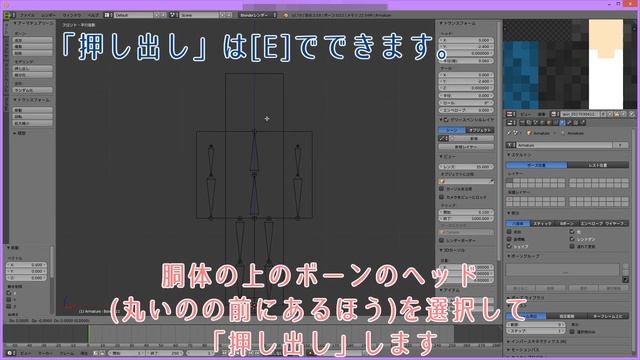Select the Bone Constraints properties tab icon
The image size is (640, 360).
pyautogui.click(x=576, y=122)
